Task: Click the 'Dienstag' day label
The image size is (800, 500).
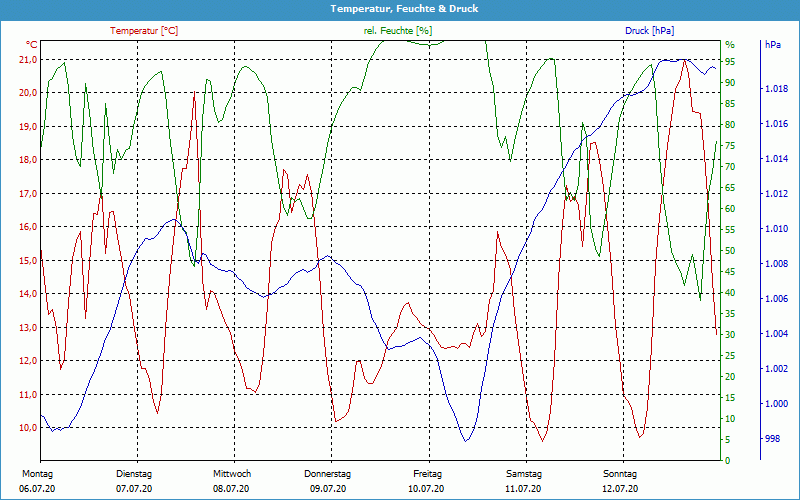Action: point(134,474)
